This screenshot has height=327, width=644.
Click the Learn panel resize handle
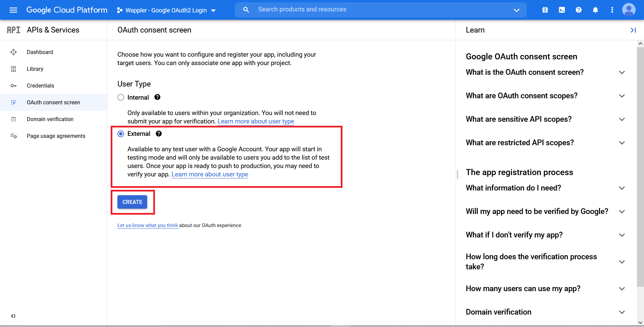coord(458,174)
